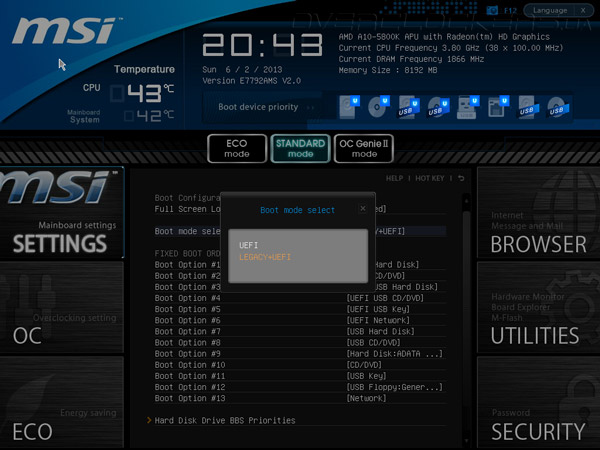This screenshot has height=450, width=600.
Task: Change Boot Option #12 USB Floppy value
Action: [395, 387]
